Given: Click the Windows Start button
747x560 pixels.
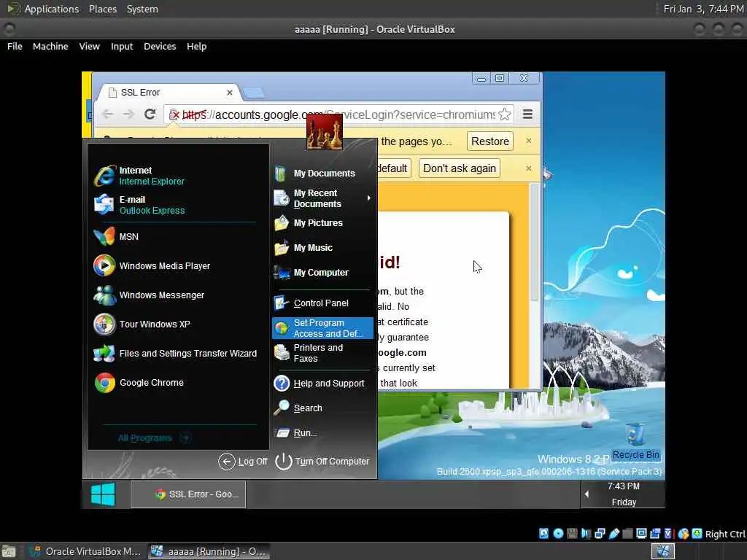Looking at the screenshot, I should [x=103, y=494].
